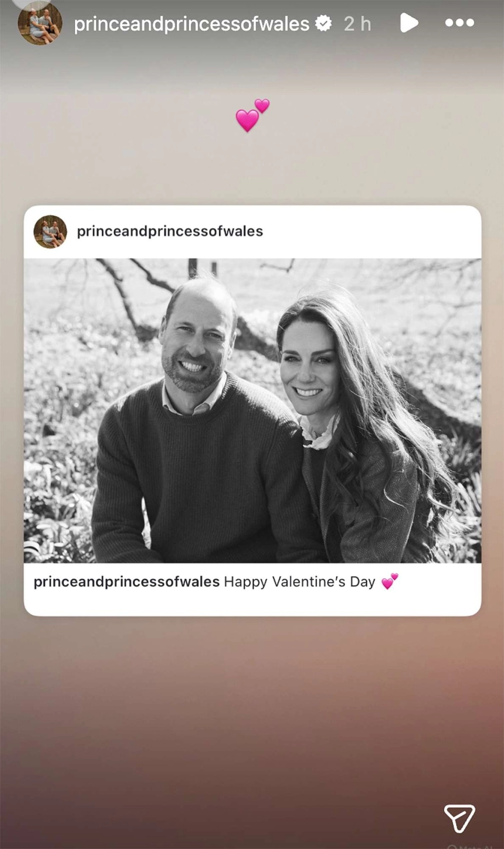
Task: Open the princeandprincessofwales username in the story header
Action: point(192,24)
